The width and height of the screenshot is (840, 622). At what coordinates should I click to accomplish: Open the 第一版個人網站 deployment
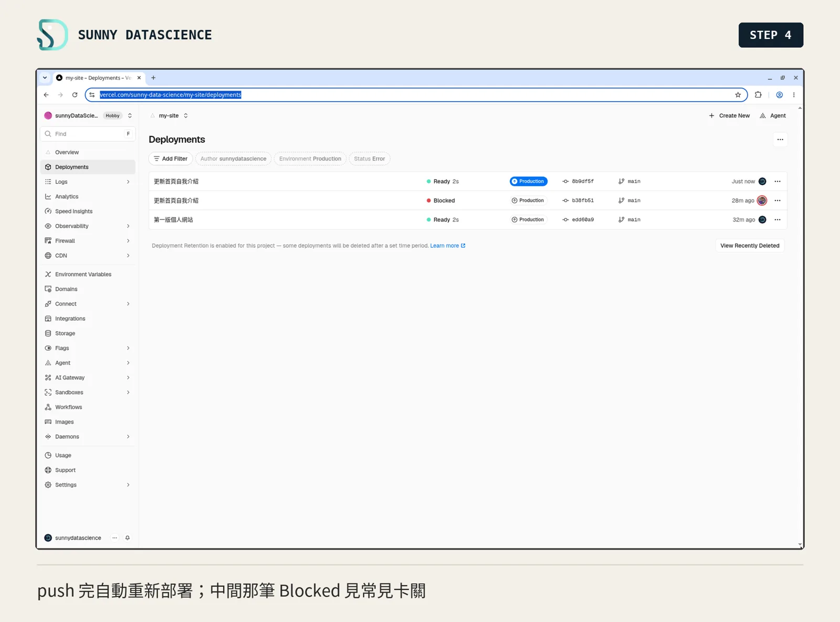(x=173, y=220)
